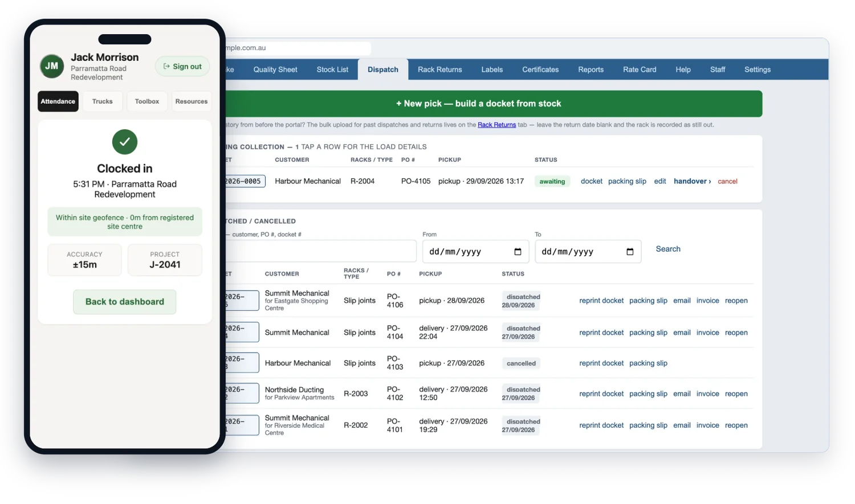The image size is (855, 504).
Task: Open the Rate Card tab
Action: coord(640,69)
